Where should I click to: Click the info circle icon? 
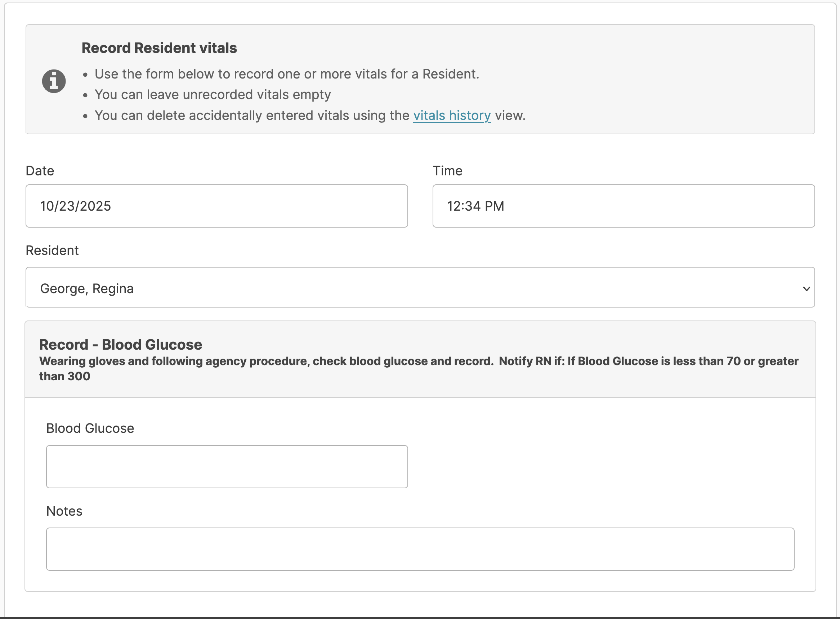[54, 81]
